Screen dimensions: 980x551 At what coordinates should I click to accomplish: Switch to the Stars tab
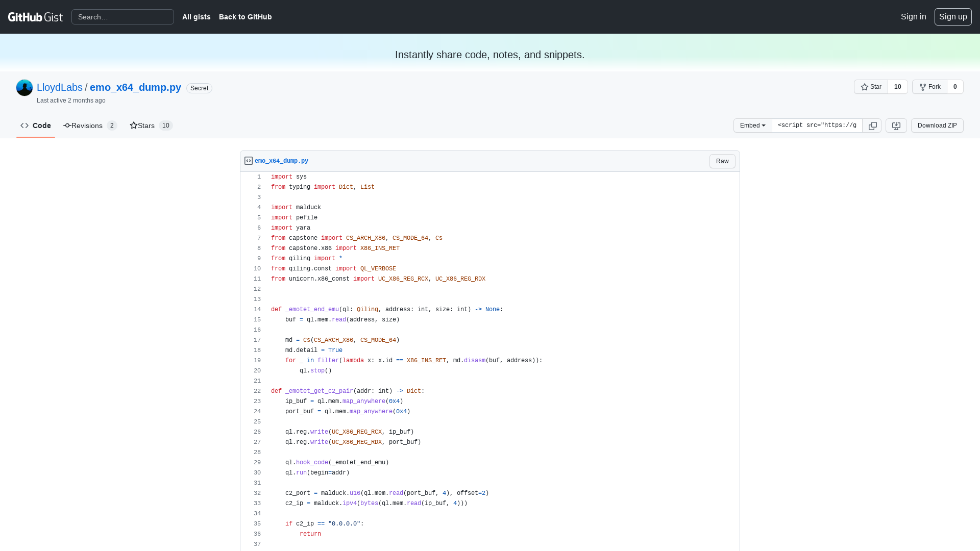coord(151,126)
